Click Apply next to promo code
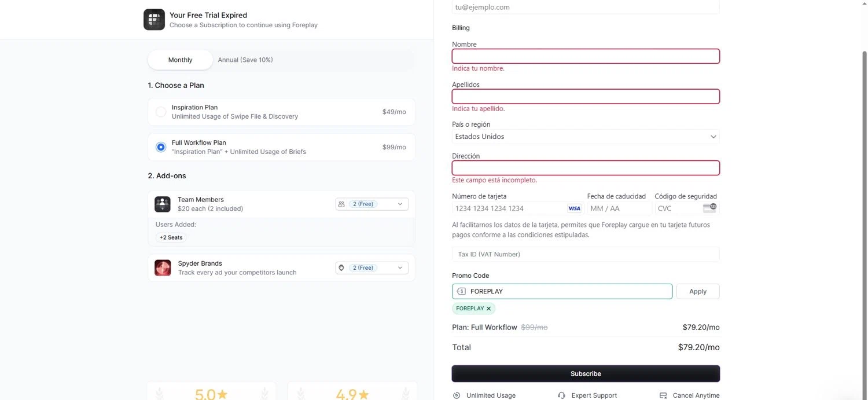Viewport: 868px width, 400px height. 698,291
